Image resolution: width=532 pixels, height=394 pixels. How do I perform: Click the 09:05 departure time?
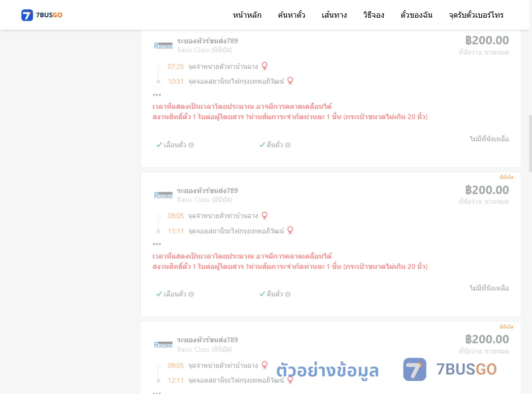(x=176, y=365)
